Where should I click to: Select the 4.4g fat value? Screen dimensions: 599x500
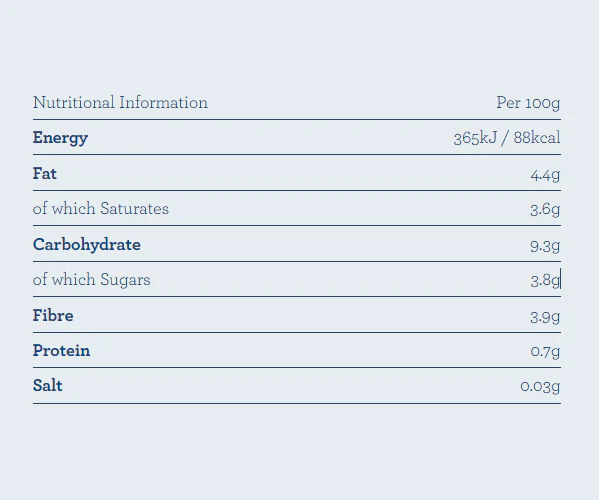click(545, 175)
